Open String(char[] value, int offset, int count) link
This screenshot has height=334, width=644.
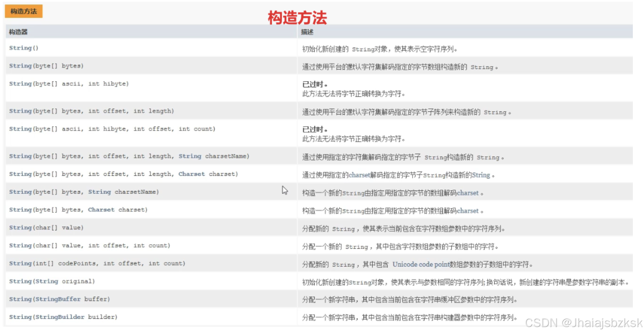(90, 246)
